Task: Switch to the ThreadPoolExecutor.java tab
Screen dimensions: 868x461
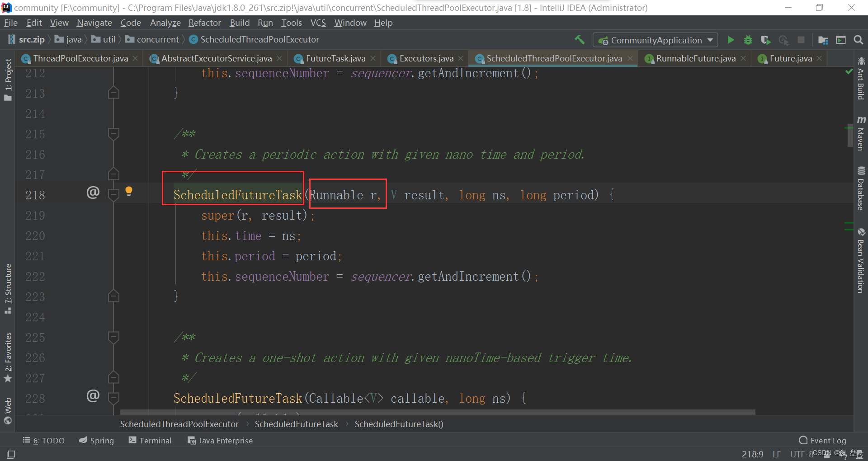Action: (80, 58)
